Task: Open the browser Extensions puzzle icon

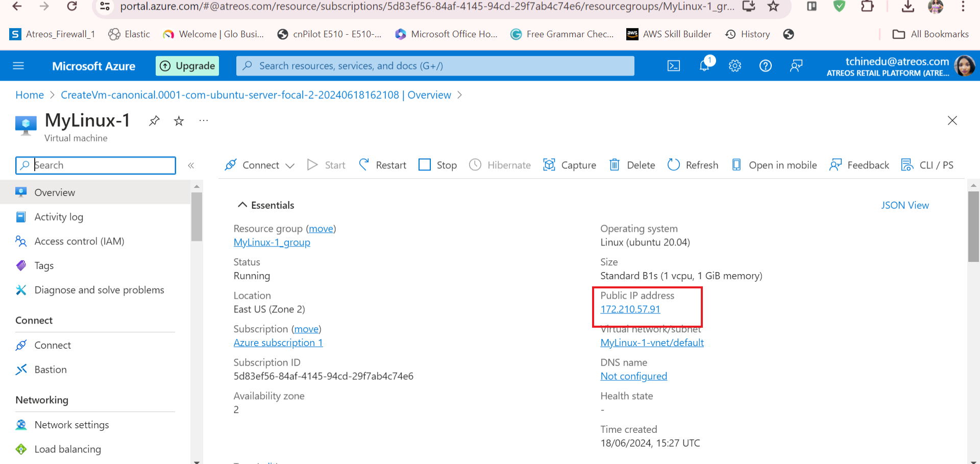Action: (x=867, y=6)
